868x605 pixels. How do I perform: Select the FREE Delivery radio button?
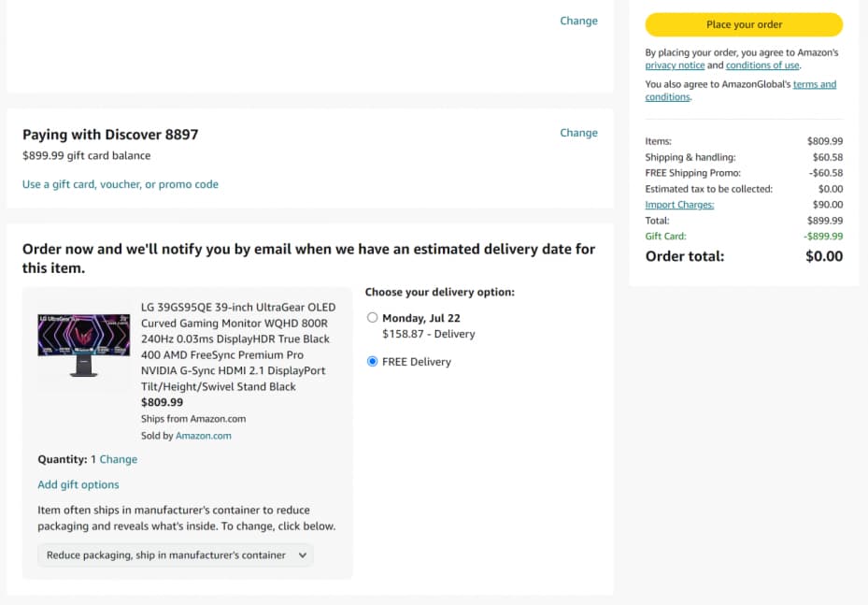372,361
